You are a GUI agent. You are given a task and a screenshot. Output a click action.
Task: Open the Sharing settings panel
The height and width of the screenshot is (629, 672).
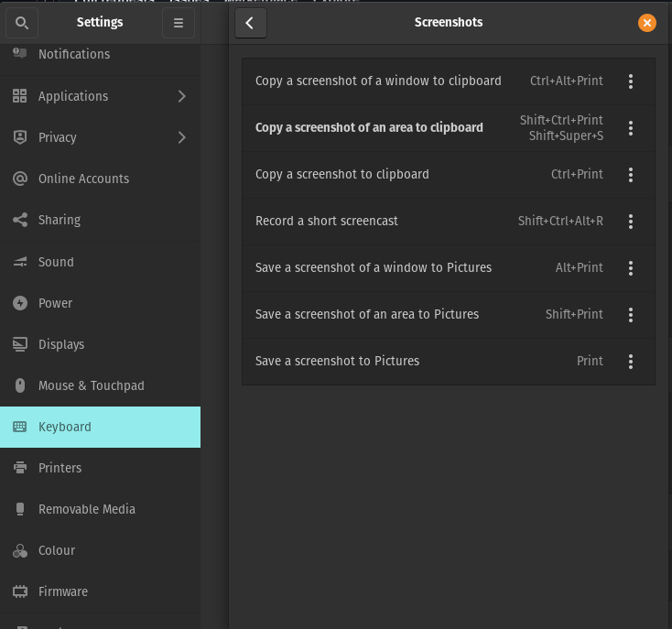[100, 220]
